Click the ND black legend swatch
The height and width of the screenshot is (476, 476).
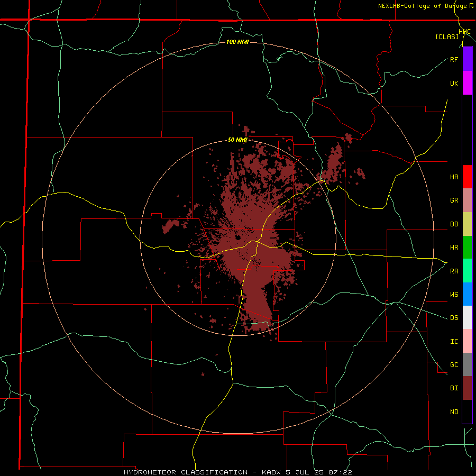coord(467,411)
